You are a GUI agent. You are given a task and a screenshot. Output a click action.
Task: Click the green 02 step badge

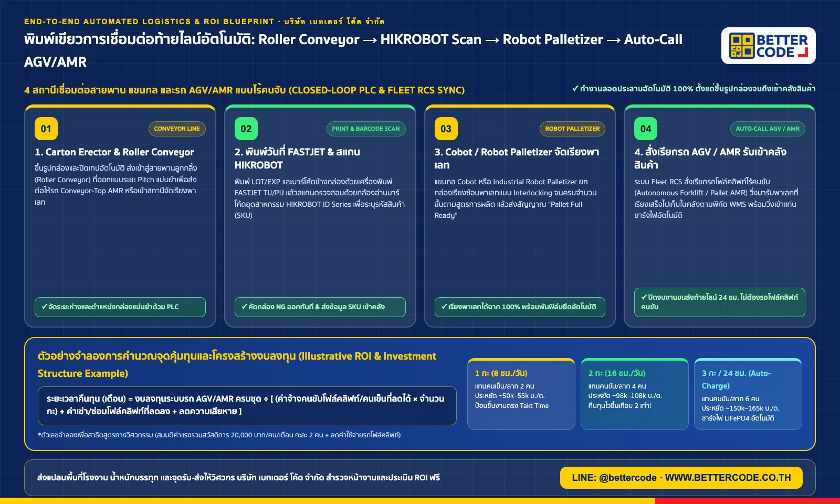tap(246, 129)
